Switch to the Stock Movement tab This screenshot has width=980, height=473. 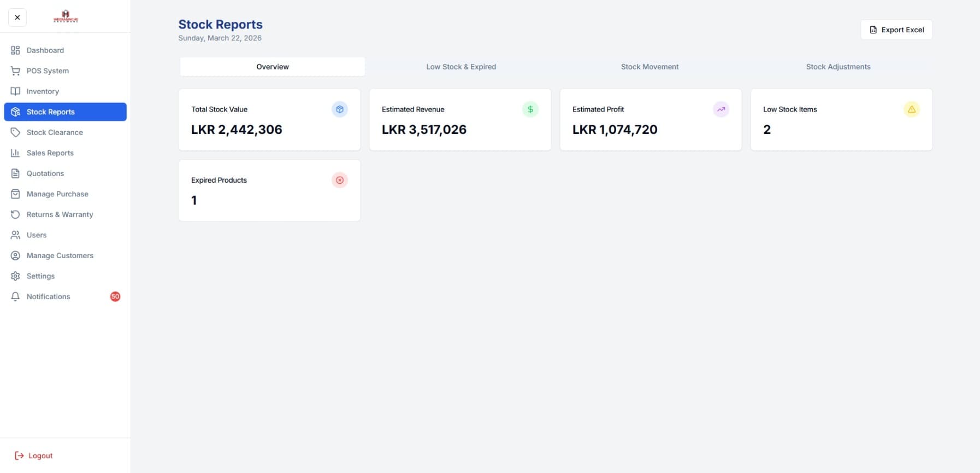[x=650, y=66]
